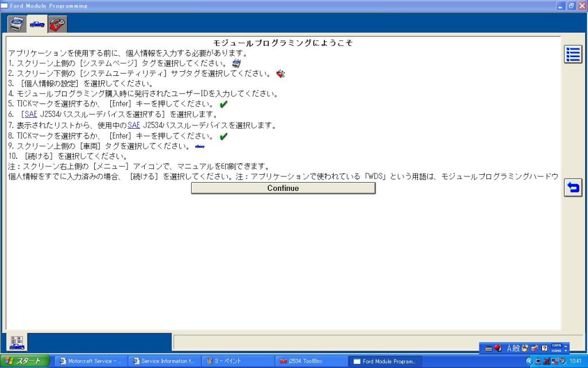Click the small toolbox icon in step 2
This screenshot has height=368, width=588.
(280, 74)
